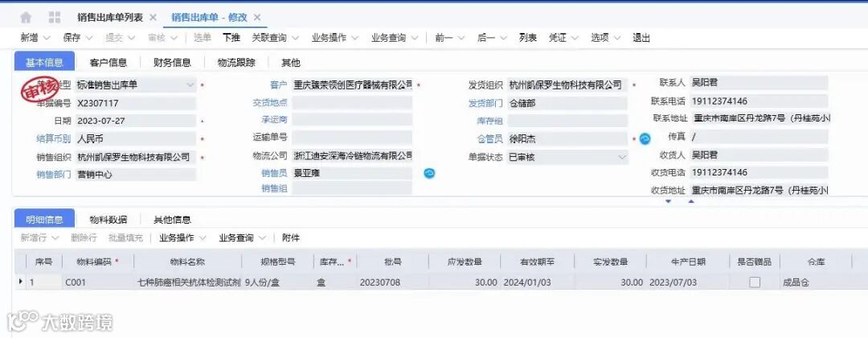This screenshot has height=338, width=868.
Task: Switch to the 客户信息 tab
Action: [x=108, y=63]
